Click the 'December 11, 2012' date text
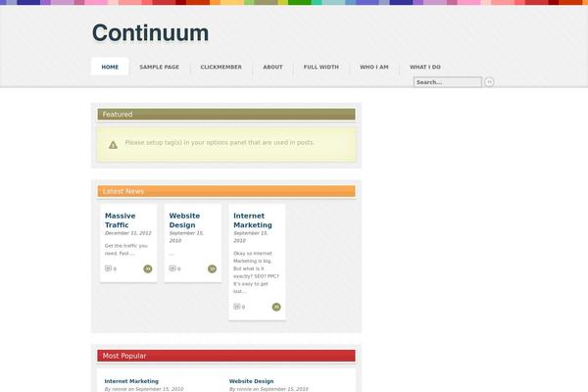The width and height of the screenshot is (588, 392). (x=128, y=233)
